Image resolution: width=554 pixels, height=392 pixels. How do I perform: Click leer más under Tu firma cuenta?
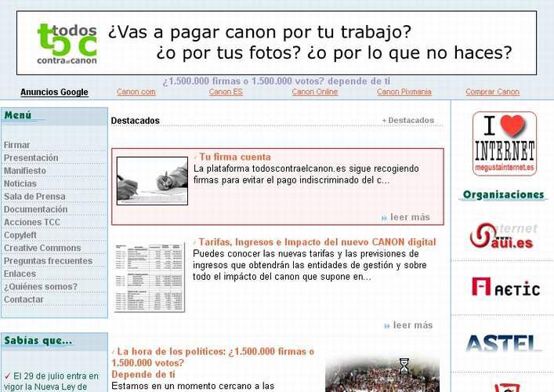click(406, 217)
